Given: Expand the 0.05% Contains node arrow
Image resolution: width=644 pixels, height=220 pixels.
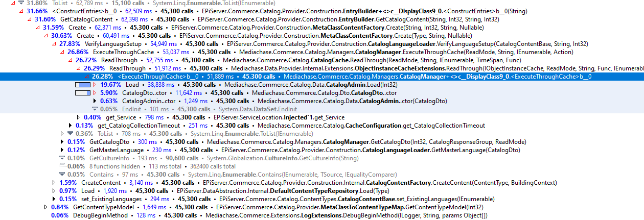Looking at the screenshot, I should 62,174.
